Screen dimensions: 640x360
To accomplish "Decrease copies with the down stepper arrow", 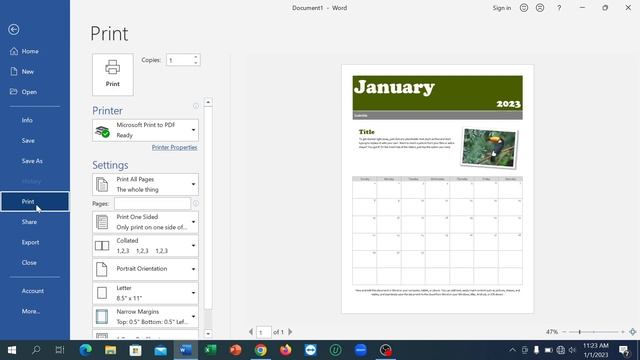I will point(196,63).
